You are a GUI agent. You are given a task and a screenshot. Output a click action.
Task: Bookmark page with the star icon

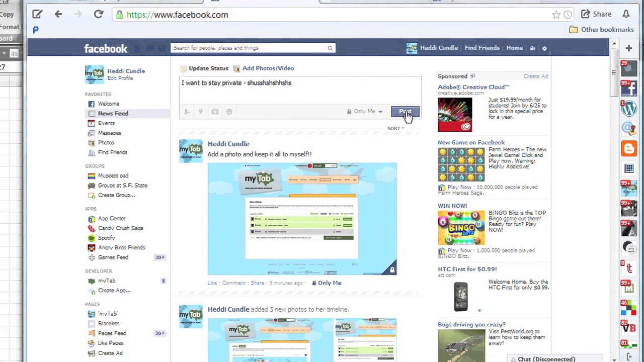(x=556, y=15)
